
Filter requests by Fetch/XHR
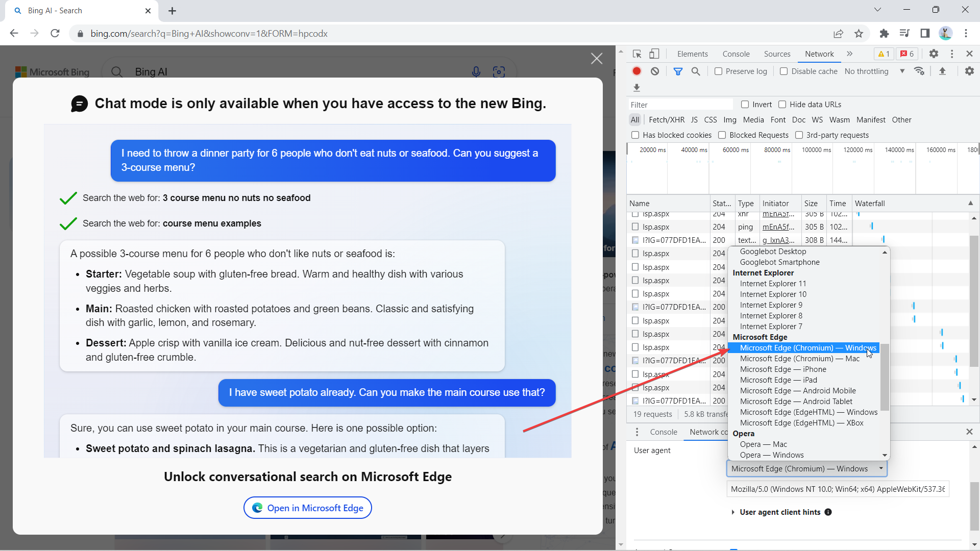667,120
